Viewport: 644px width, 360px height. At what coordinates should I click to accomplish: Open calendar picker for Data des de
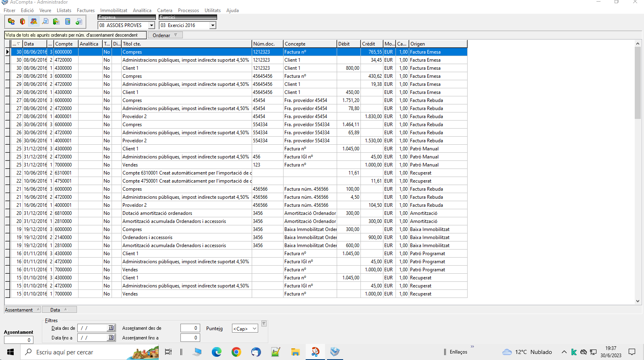tap(111, 328)
